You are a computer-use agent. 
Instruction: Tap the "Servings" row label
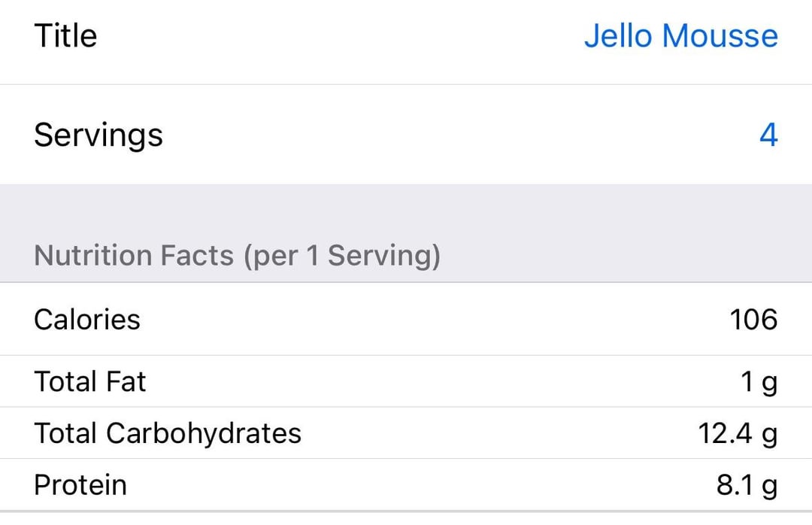(x=98, y=135)
